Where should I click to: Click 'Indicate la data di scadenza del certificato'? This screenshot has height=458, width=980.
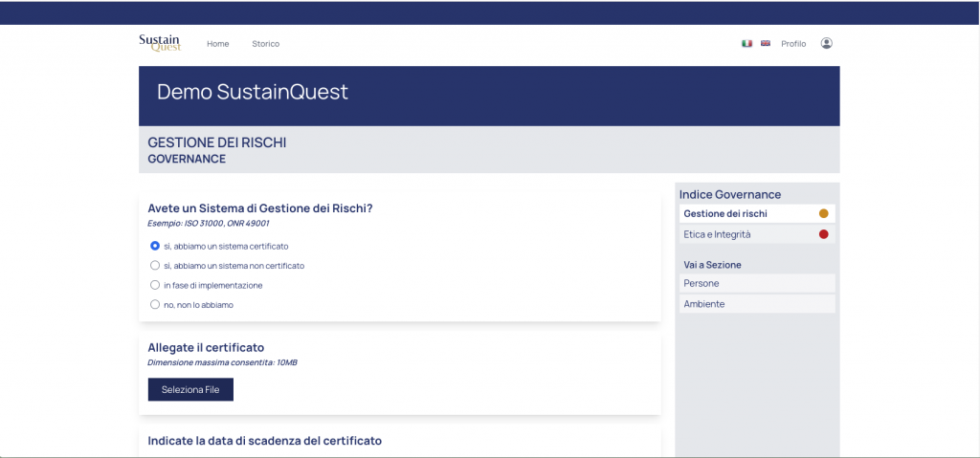[x=264, y=441]
